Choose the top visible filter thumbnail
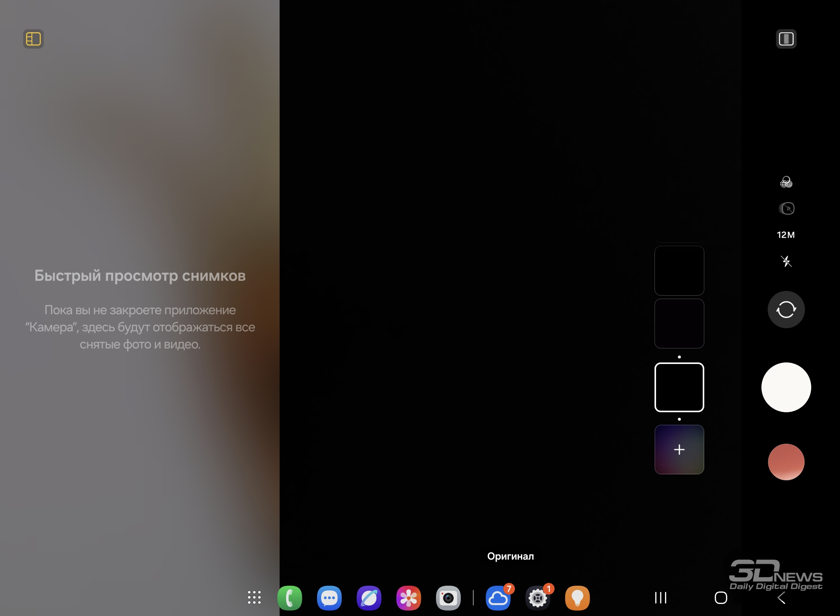 point(679,271)
